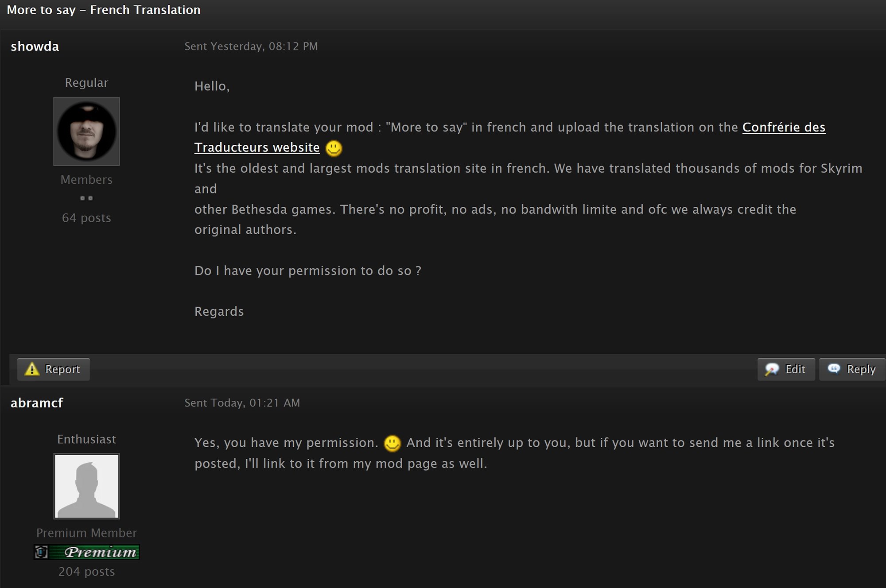886x588 pixels.
Task: Click the green Premium badge
Action: coord(87,552)
